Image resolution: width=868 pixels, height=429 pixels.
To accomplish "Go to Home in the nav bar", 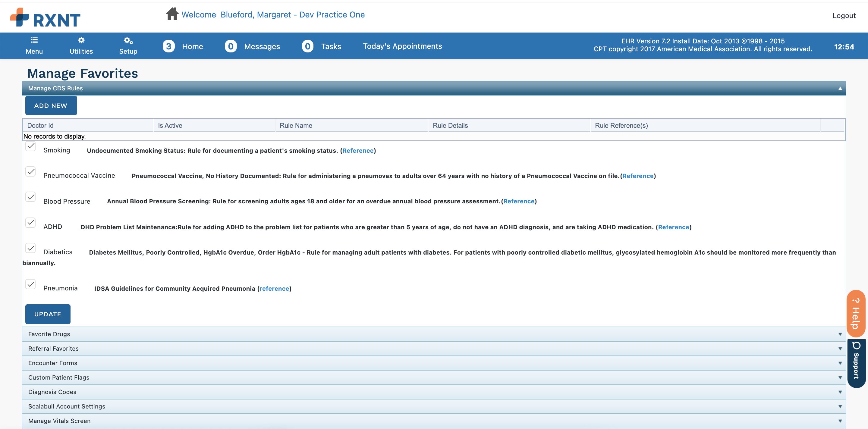I will [x=192, y=46].
